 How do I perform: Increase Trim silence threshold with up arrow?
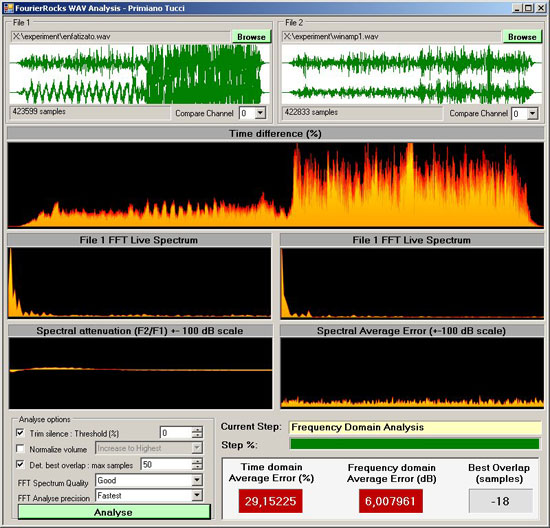[x=197, y=430]
